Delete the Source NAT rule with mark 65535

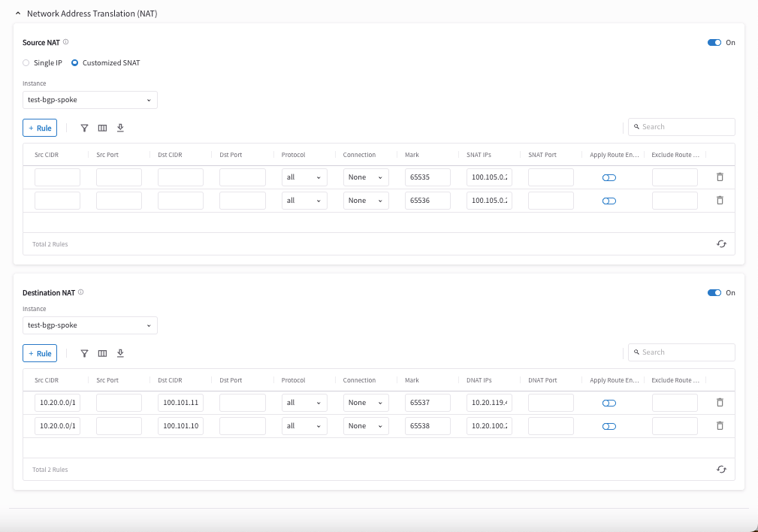tap(720, 177)
